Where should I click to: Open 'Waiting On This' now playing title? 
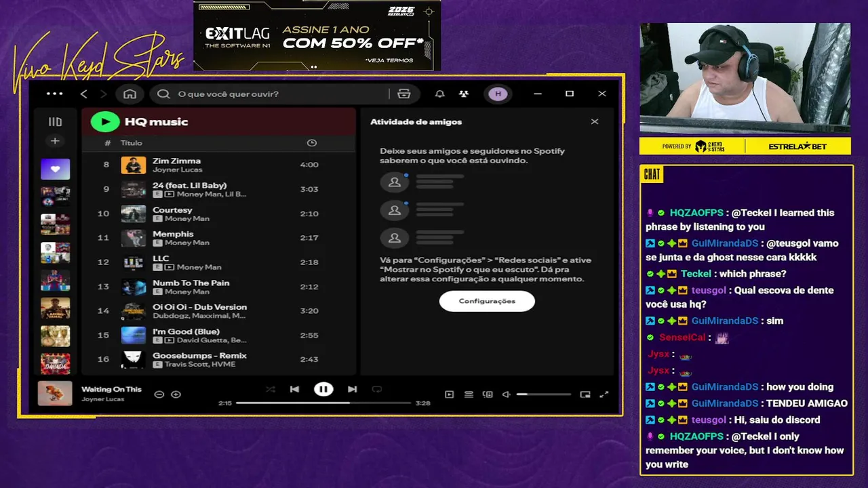(x=111, y=389)
